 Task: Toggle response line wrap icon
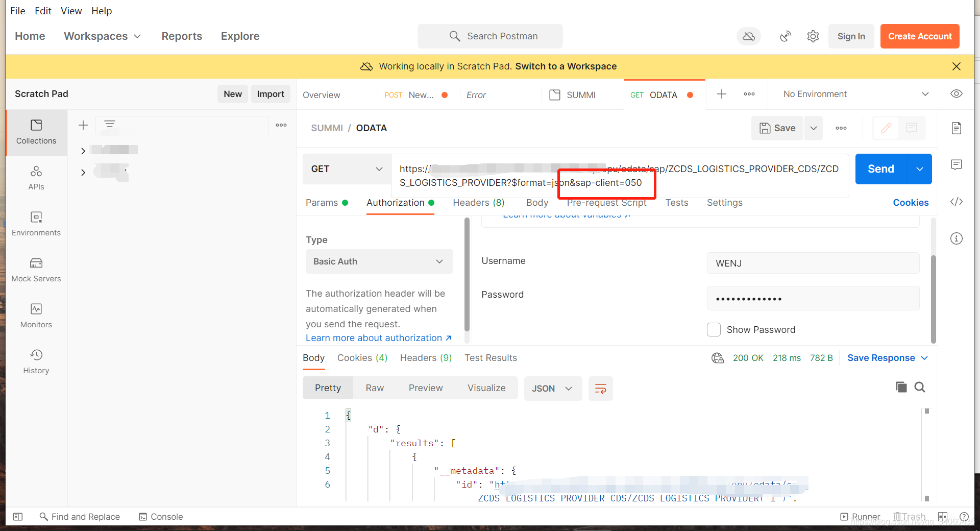pyautogui.click(x=601, y=389)
